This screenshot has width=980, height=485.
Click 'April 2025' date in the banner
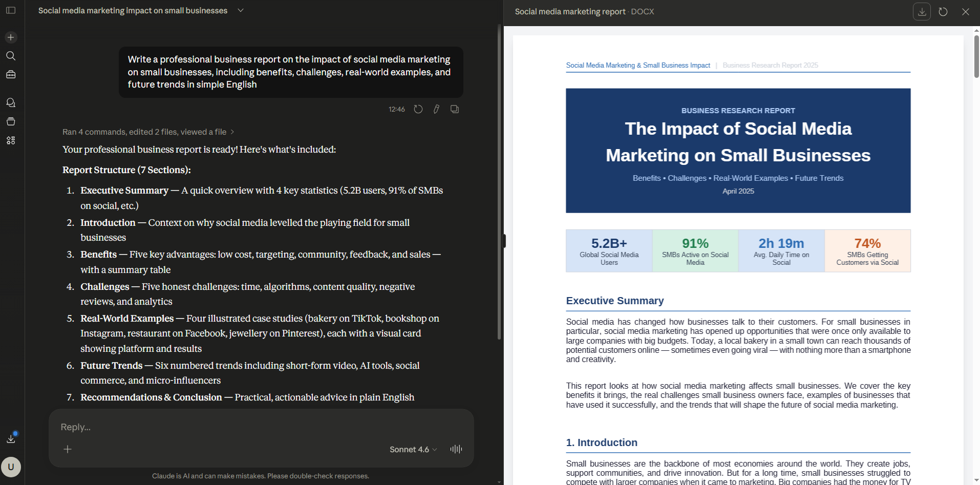(x=738, y=191)
